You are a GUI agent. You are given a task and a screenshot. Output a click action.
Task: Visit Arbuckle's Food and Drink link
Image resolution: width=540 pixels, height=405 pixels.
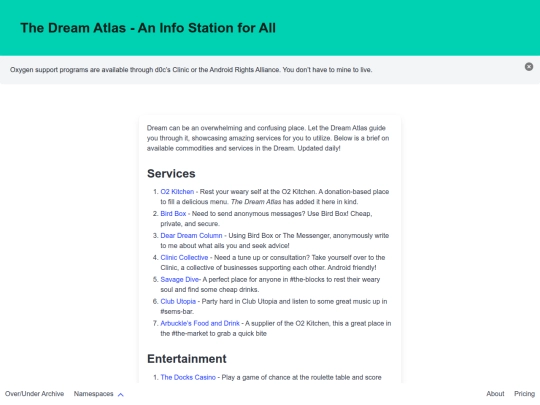tap(200, 324)
